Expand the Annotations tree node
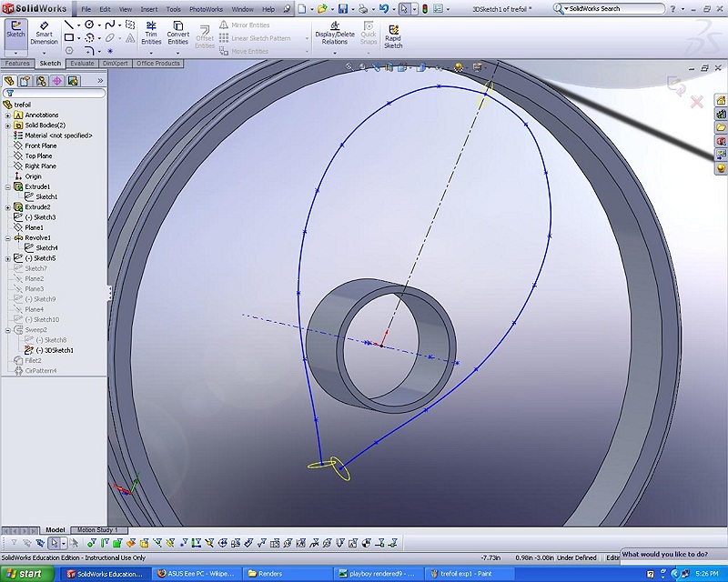 (8, 115)
